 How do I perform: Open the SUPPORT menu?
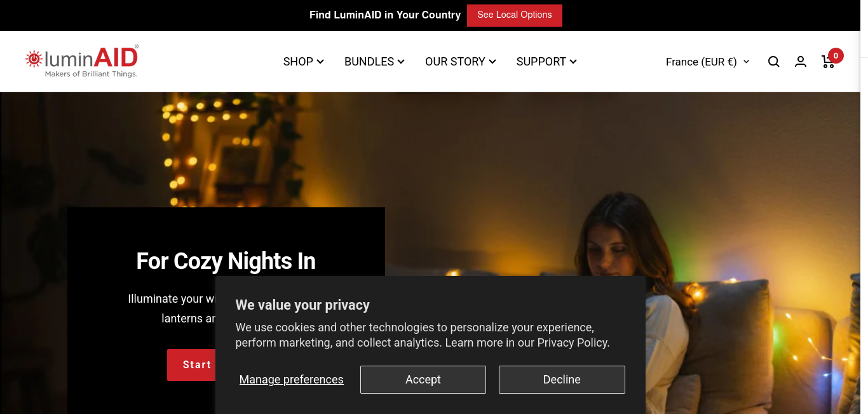pyautogui.click(x=546, y=62)
